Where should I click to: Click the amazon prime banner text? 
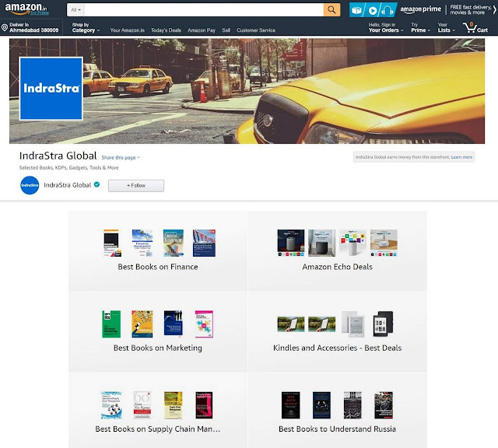[x=420, y=9]
